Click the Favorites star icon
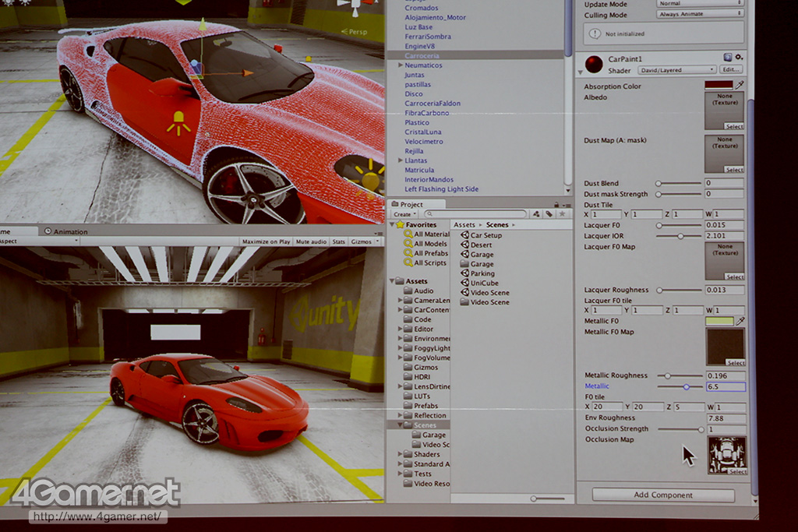This screenshot has height=532, width=798. [400, 224]
